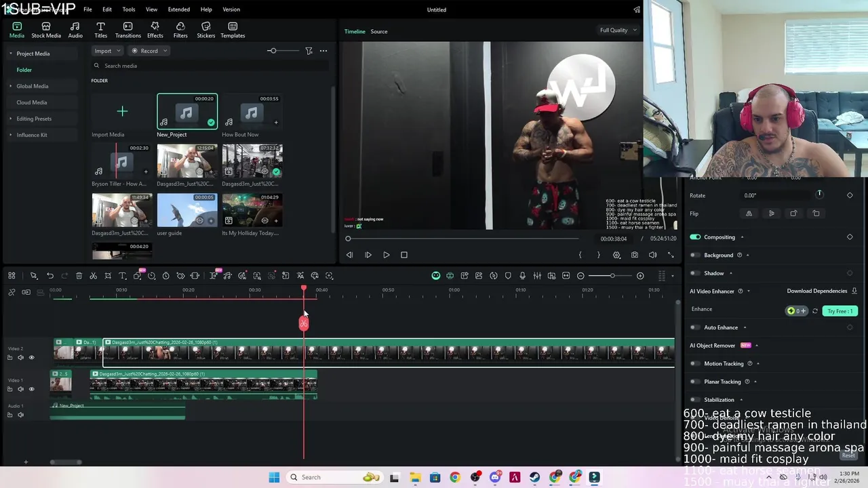Switch to the Source preview tab
Image resolution: width=868 pixels, height=488 pixels.
pyautogui.click(x=379, y=31)
